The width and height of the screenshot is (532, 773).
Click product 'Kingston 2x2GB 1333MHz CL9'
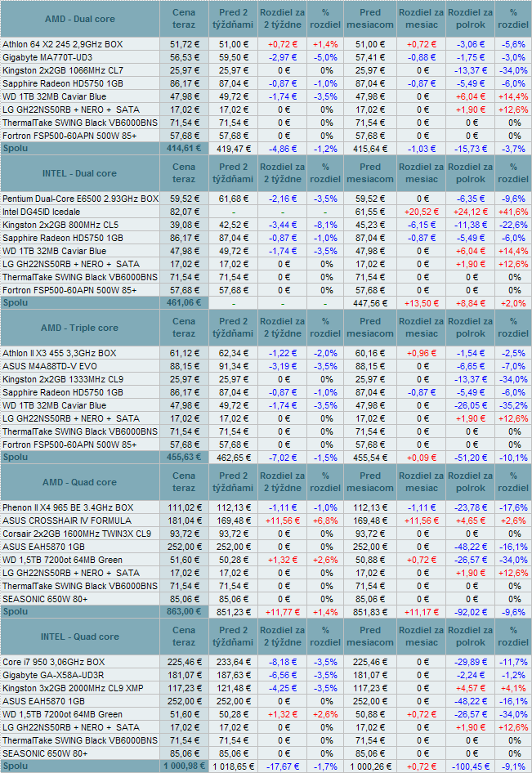(x=63, y=379)
